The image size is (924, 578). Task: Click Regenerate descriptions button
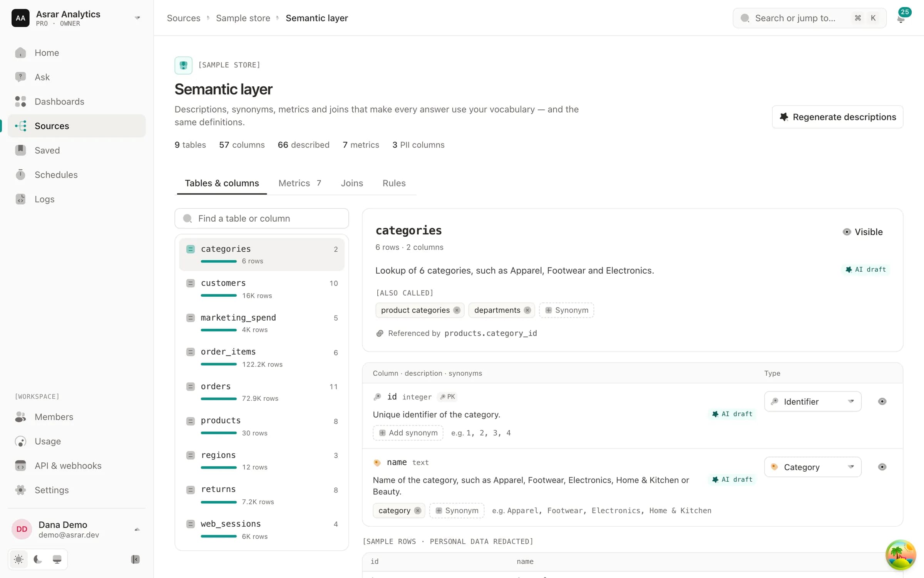pos(837,117)
